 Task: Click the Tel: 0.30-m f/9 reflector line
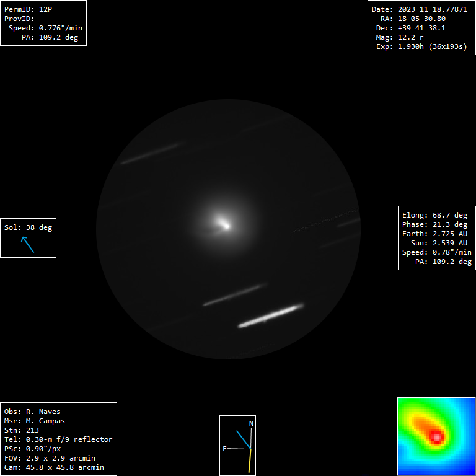(58, 439)
